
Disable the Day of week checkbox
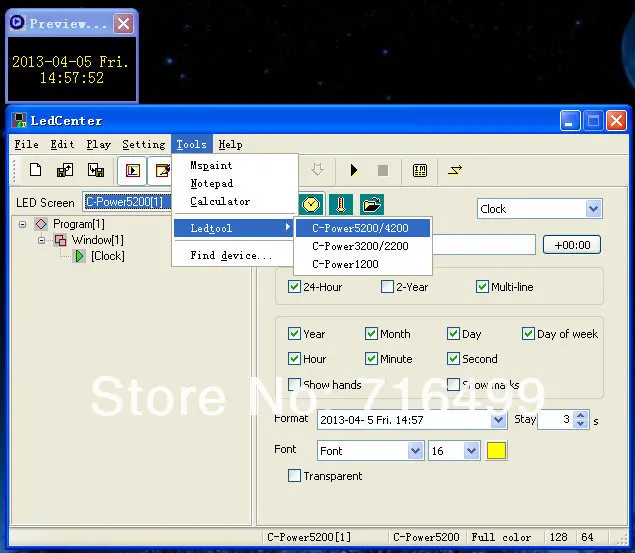click(x=528, y=334)
